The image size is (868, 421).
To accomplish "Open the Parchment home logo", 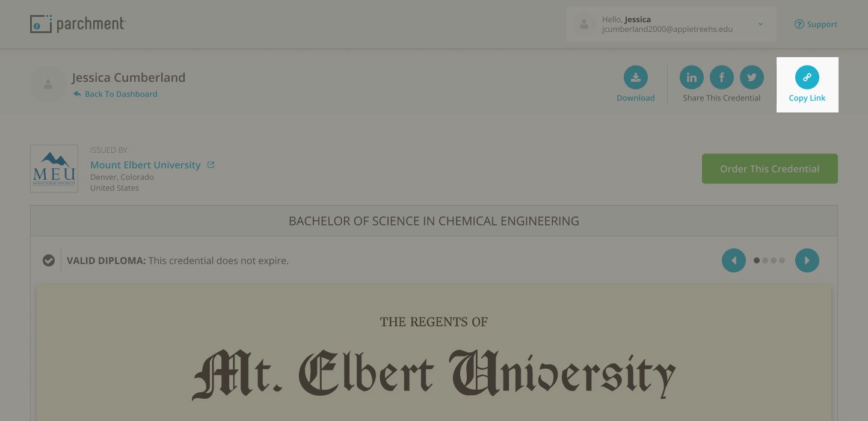I will pos(78,24).
